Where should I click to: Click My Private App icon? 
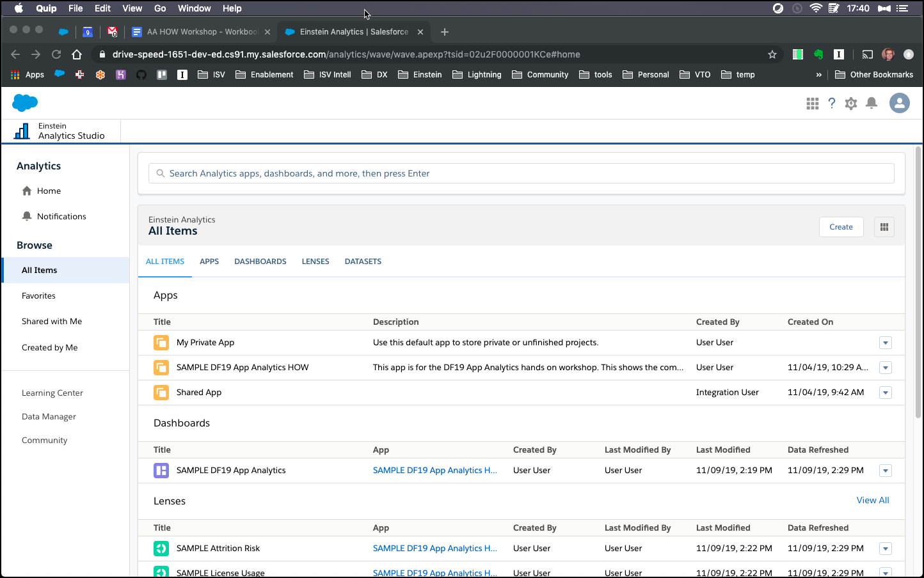(161, 343)
